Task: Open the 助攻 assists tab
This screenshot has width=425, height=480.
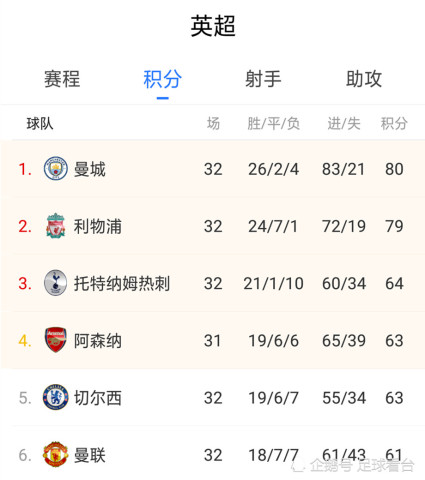Action: point(364,79)
